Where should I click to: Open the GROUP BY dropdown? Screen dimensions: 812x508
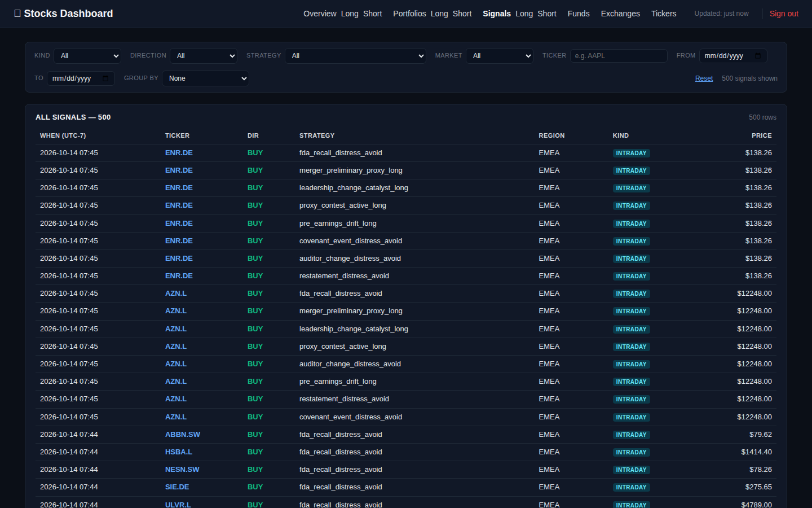tap(205, 78)
